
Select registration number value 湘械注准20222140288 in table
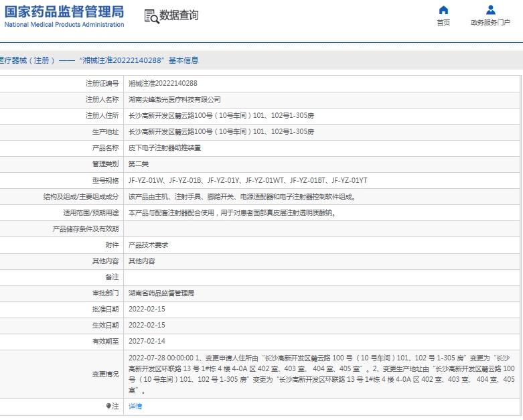coord(163,84)
